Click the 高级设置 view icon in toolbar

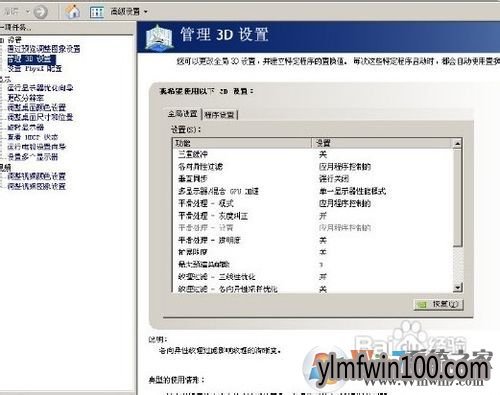(97, 12)
